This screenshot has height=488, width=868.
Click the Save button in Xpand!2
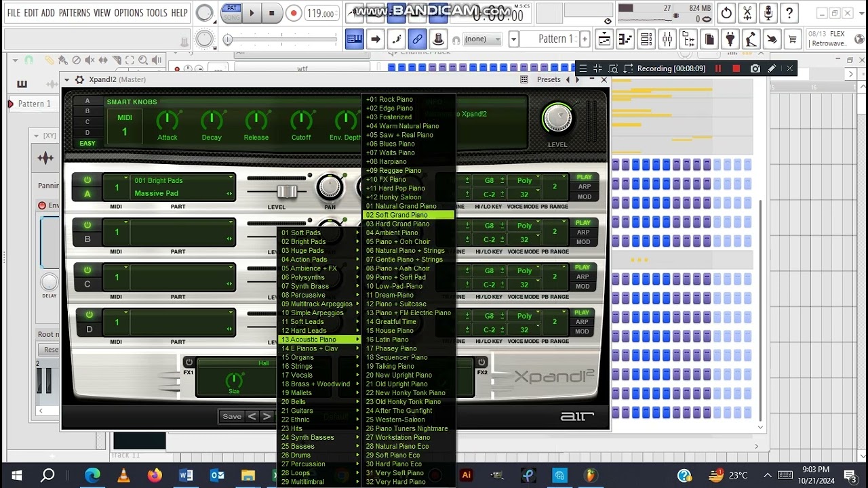(x=232, y=416)
